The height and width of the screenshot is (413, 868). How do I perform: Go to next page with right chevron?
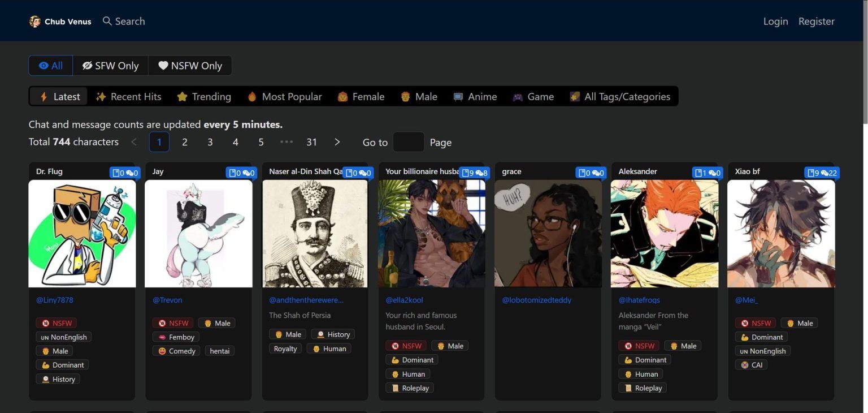tap(337, 142)
